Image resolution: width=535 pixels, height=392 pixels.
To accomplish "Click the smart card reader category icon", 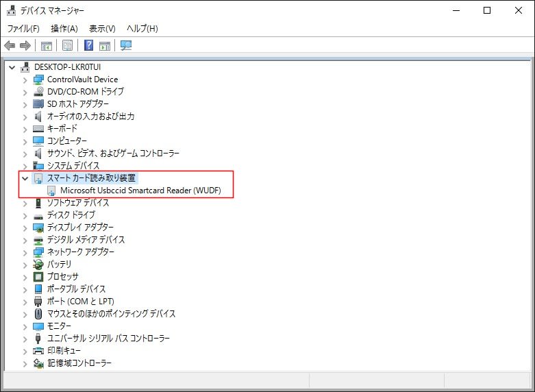I will point(38,178).
